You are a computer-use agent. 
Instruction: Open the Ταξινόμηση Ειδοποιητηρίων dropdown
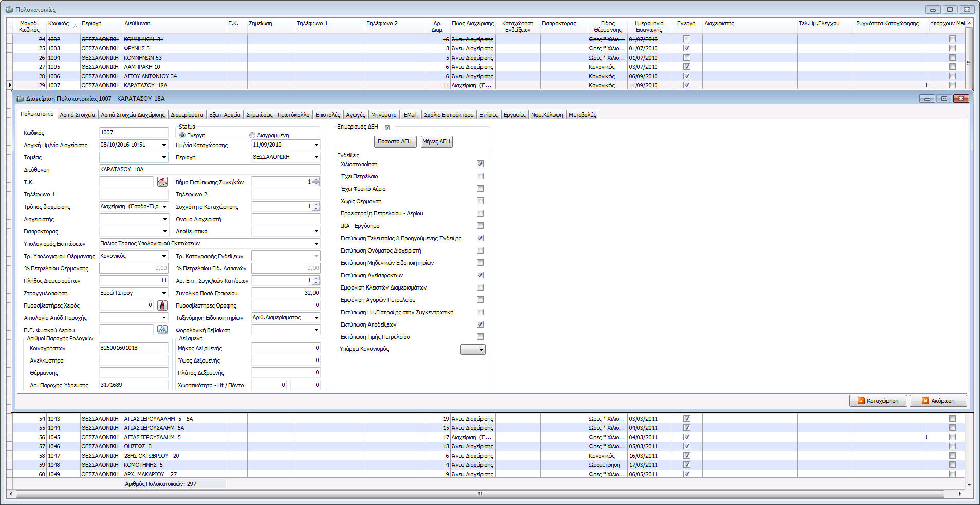pos(316,318)
